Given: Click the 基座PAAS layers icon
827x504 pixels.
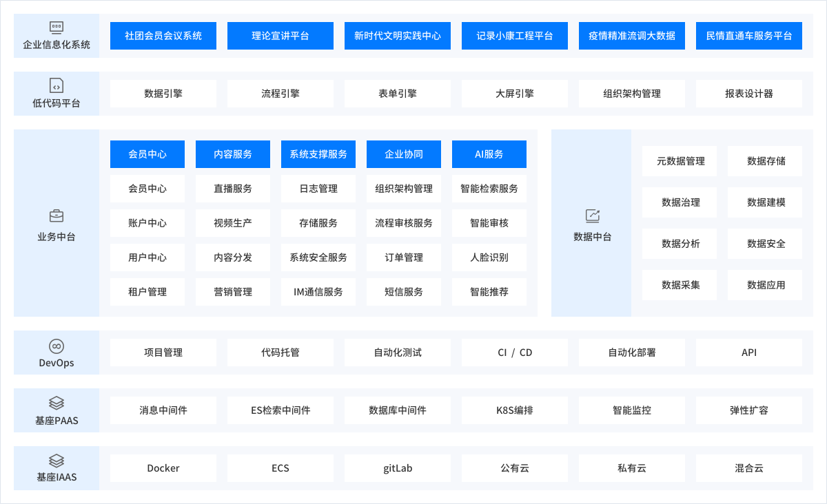Looking at the screenshot, I should 57,403.
